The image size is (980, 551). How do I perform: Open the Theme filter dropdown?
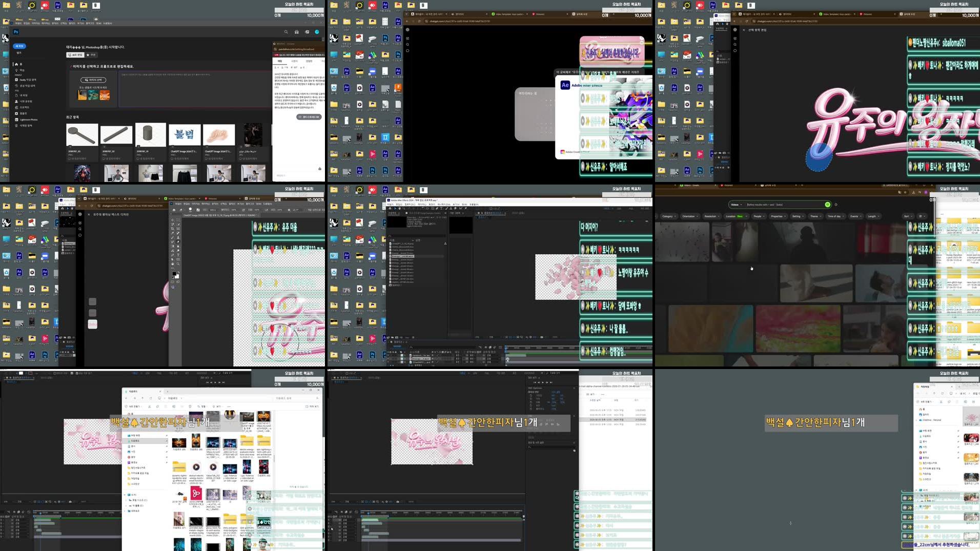(x=816, y=216)
